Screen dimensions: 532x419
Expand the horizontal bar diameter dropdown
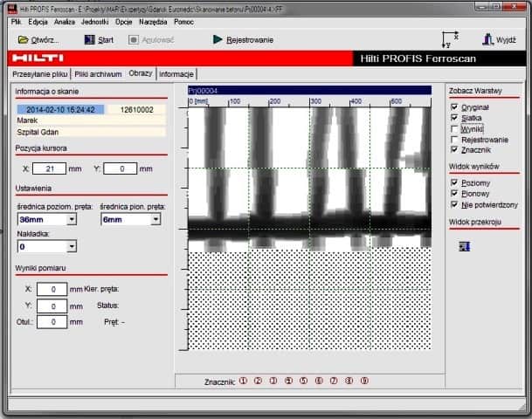(72, 219)
